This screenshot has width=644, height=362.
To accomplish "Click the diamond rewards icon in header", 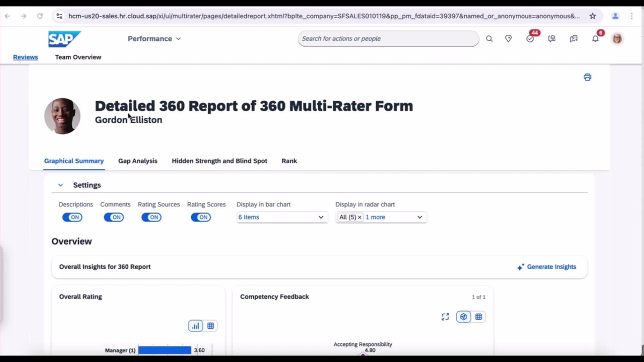I will tap(508, 39).
